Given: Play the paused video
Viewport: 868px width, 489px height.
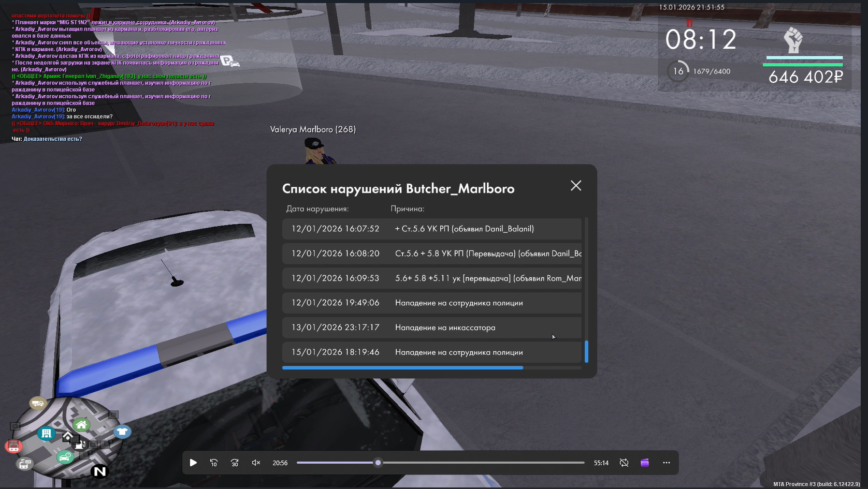Looking at the screenshot, I should coord(193,463).
